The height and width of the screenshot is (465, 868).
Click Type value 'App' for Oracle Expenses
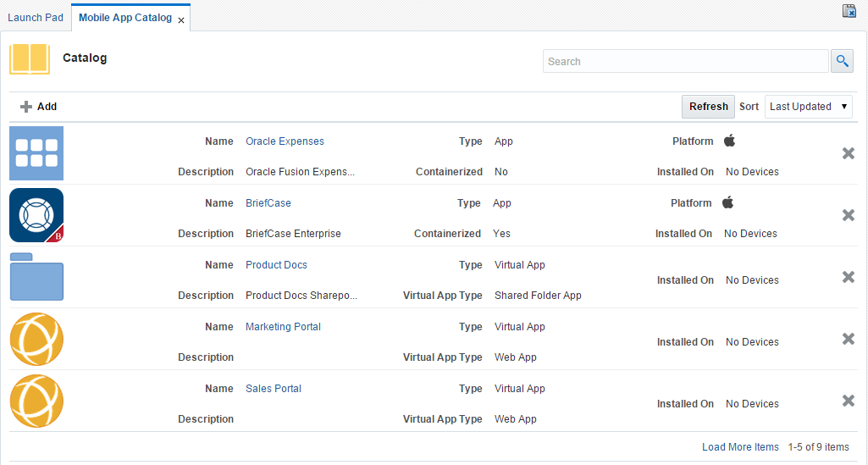tap(504, 141)
